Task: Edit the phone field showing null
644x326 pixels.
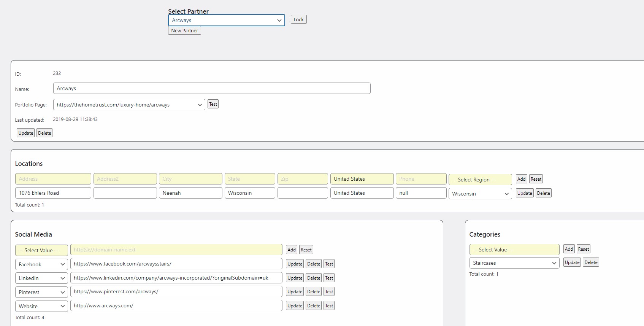Action: click(x=421, y=193)
